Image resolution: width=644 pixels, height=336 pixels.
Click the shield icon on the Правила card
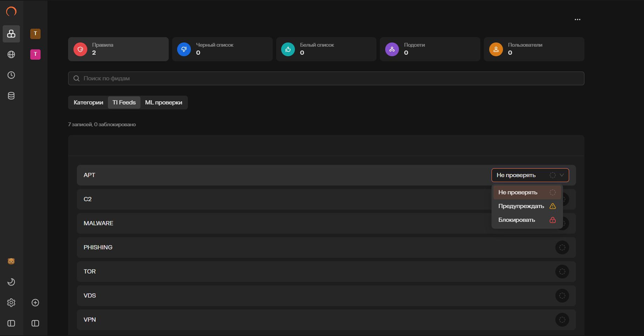[x=80, y=49]
